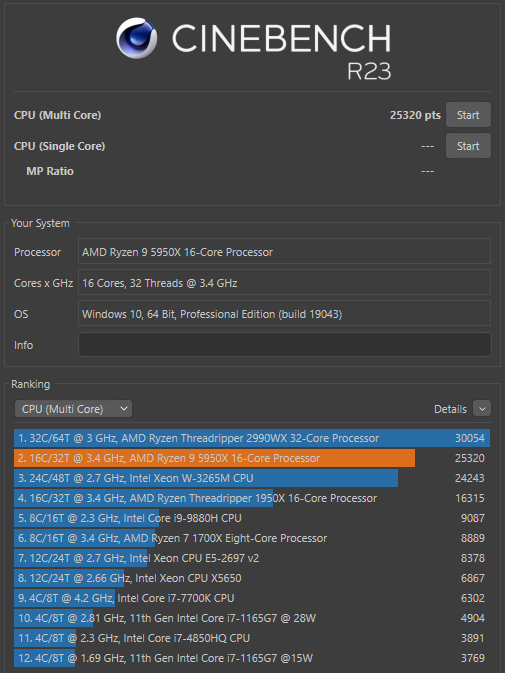
Task: Start the CPU Multi Core benchmark
Action: pos(468,115)
